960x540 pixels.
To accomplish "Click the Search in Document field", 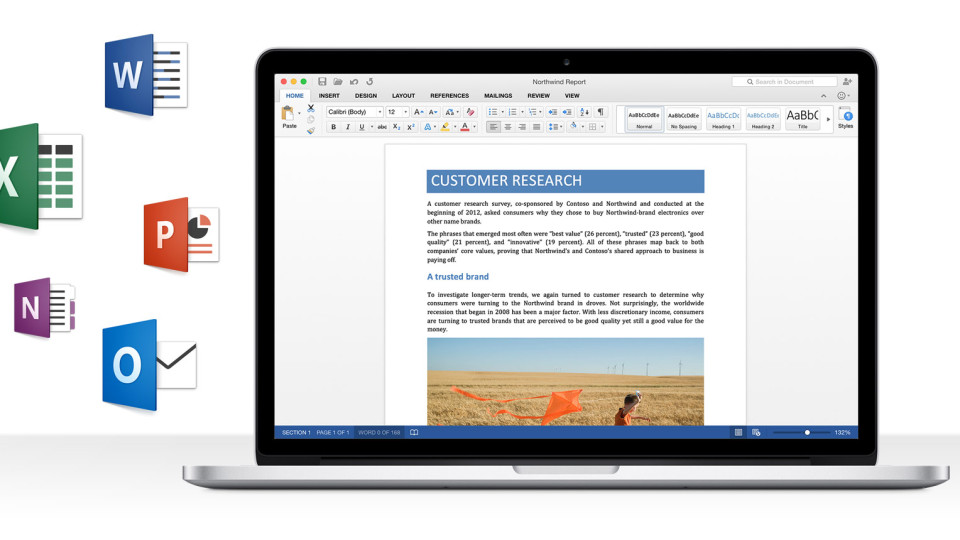I will pos(784,81).
